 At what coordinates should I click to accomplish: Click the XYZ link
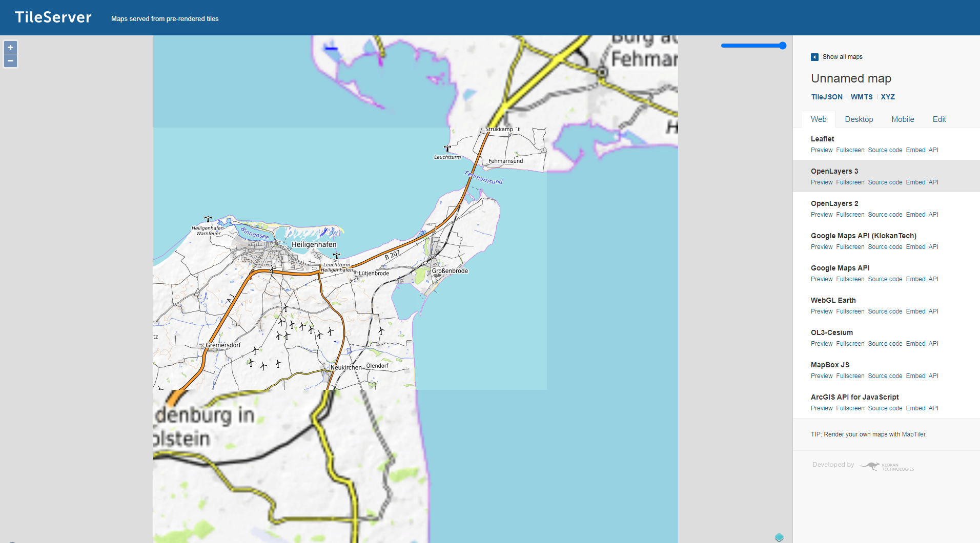click(x=888, y=97)
